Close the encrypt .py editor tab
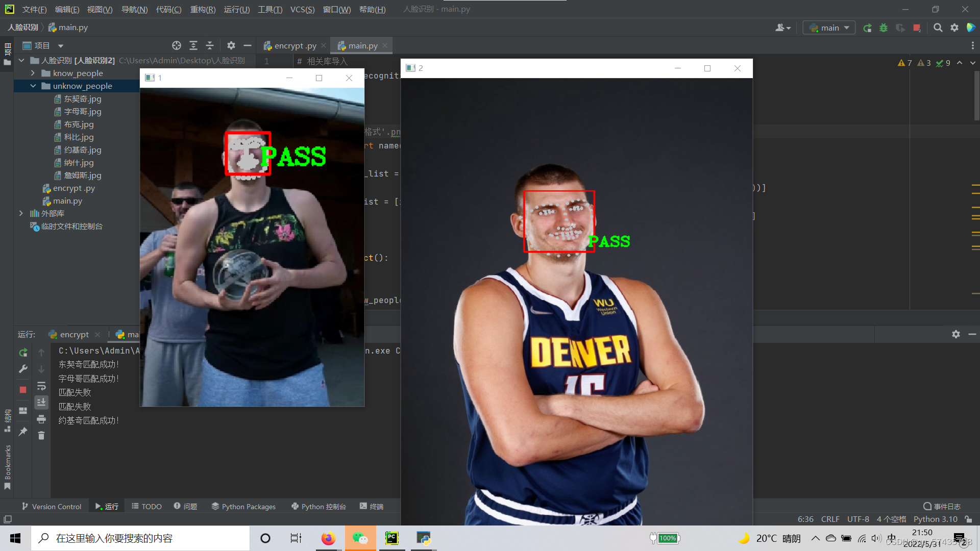Screen dimensions: 980x551 [x=324, y=46]
